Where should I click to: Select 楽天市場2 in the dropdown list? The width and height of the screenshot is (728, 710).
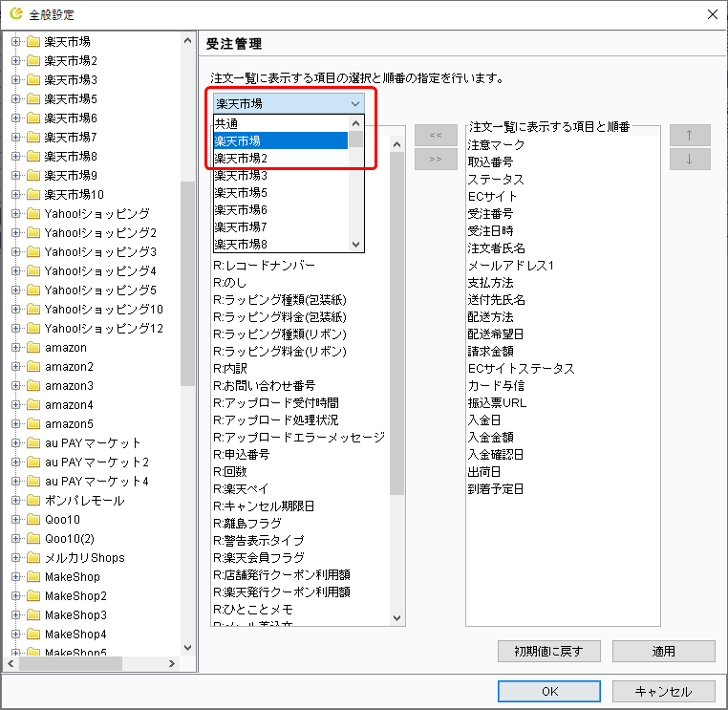tap(281, 159)
